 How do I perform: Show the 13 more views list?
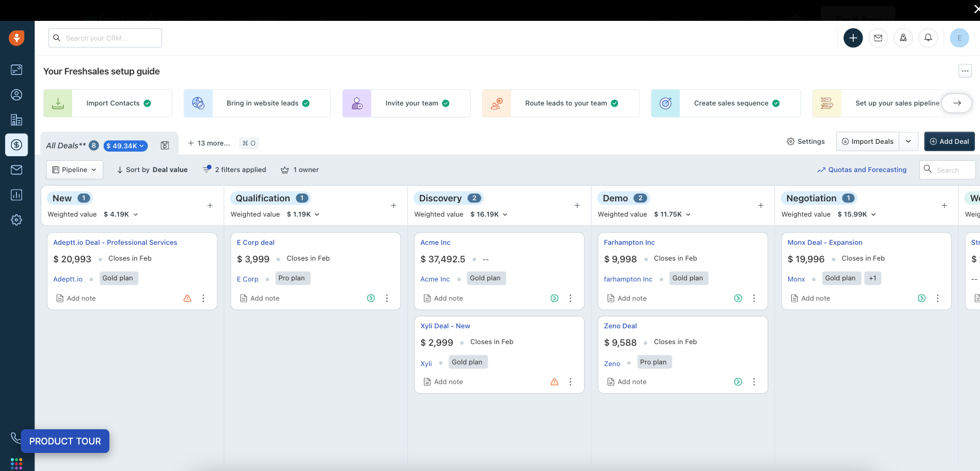[x=209, y=143]
